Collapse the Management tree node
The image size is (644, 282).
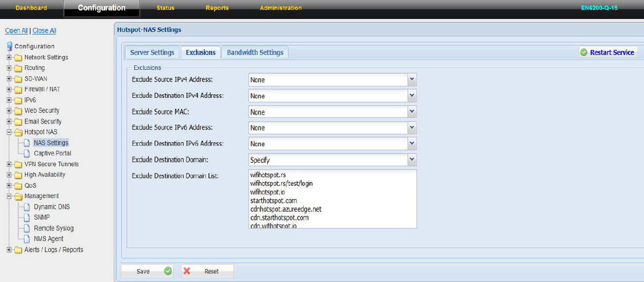pos(9,196)
